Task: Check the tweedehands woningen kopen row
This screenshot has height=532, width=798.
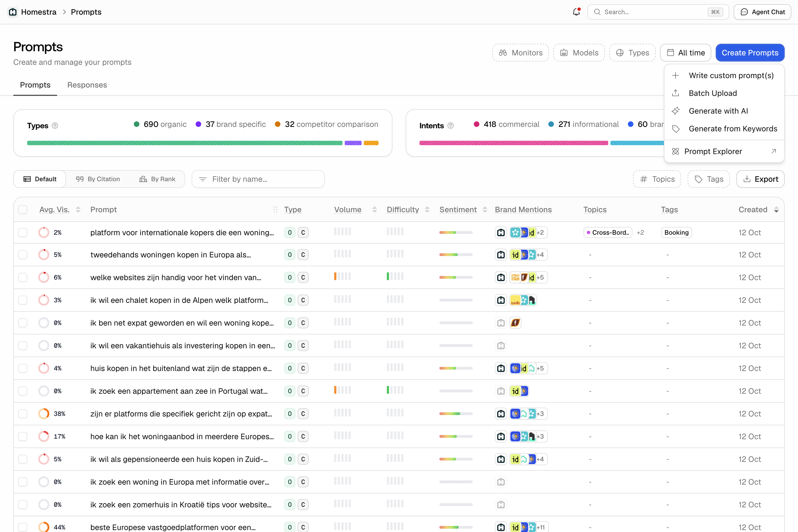Action: [x=23, y=255]
